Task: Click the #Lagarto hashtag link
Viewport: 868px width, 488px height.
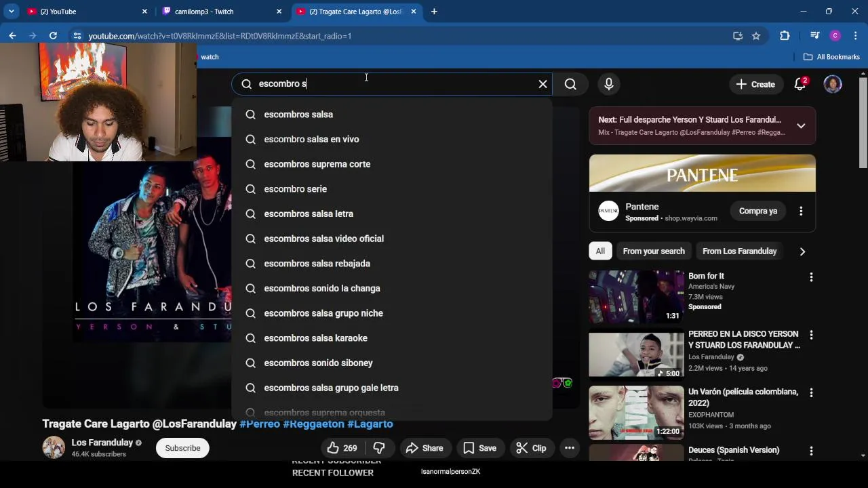Action: pos(370,424)
